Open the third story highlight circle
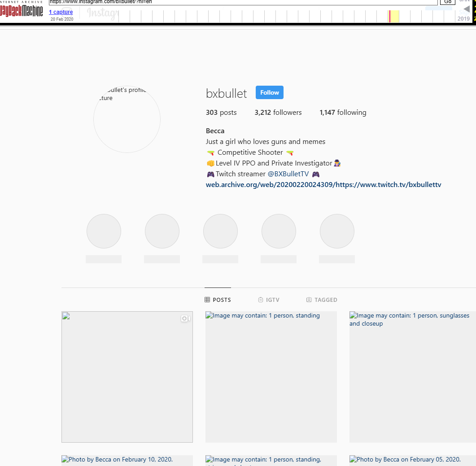 (x=220, y=231)
